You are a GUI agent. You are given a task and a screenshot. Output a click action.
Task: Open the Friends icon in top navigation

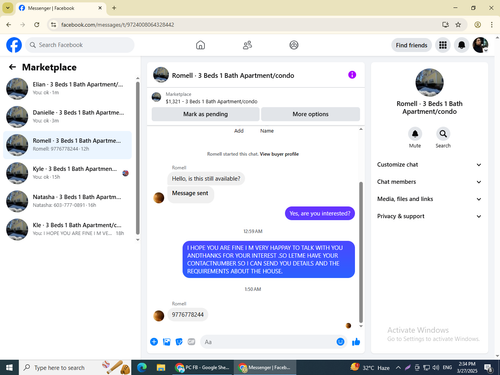pos(247,45)
